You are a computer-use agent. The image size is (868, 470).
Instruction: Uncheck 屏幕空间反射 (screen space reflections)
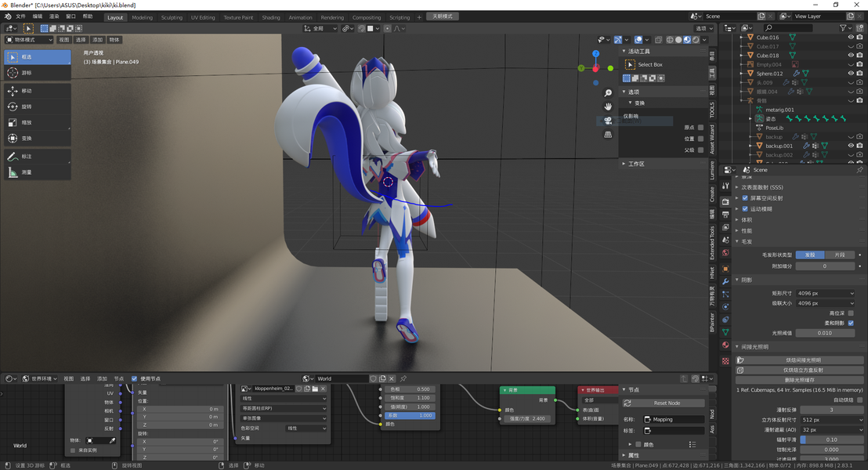tap(745, 198)
